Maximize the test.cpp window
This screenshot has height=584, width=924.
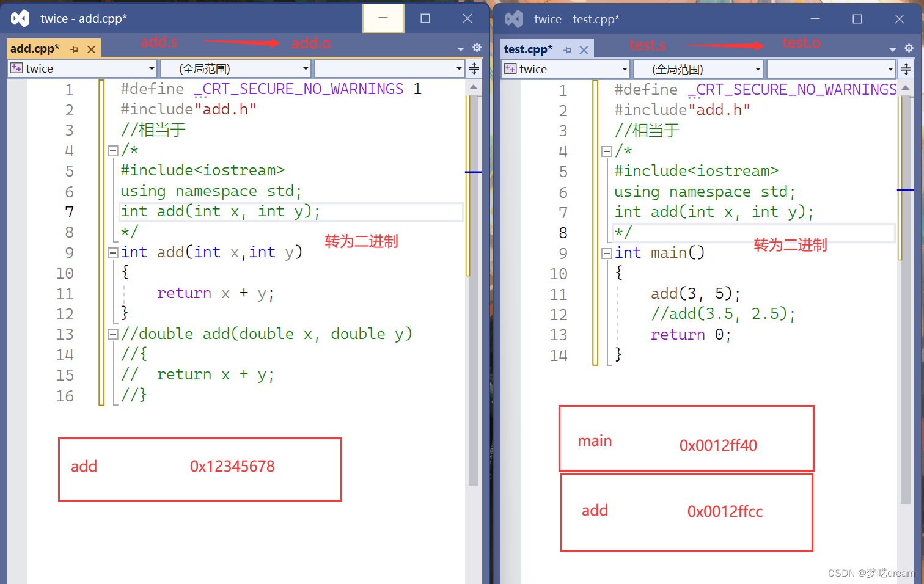pos(857,19)
